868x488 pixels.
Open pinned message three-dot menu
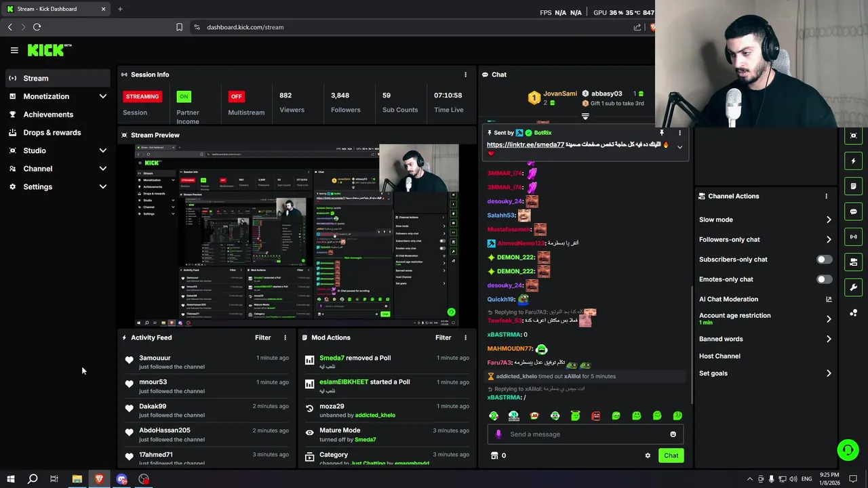tap(679, 133)
